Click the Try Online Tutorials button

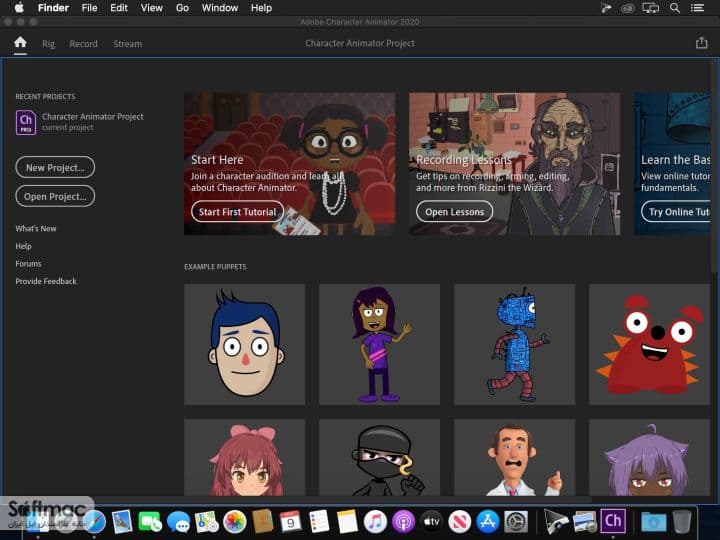(676, 212)
